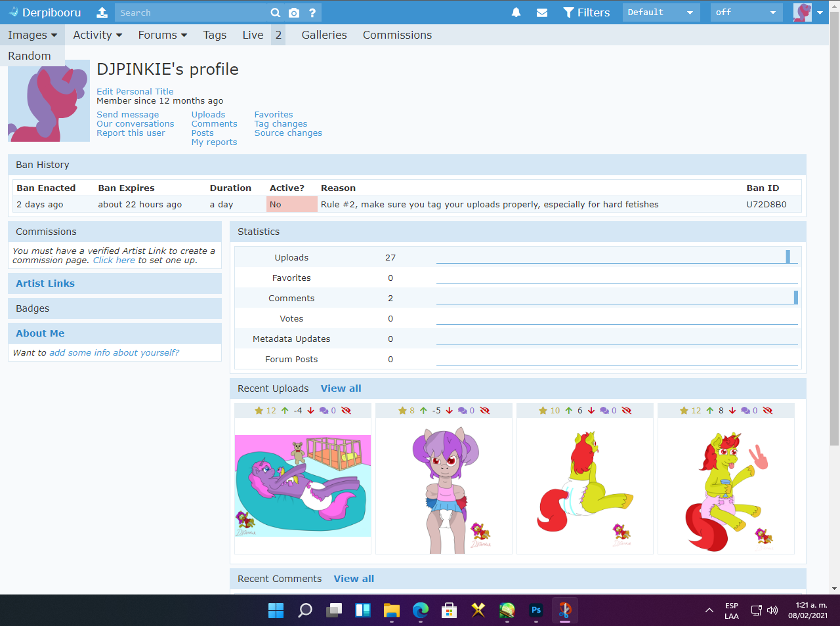Screen dimensions: 840x626
Task: Hide the purple pony beanbag image
Action: [x=346, y=411]
